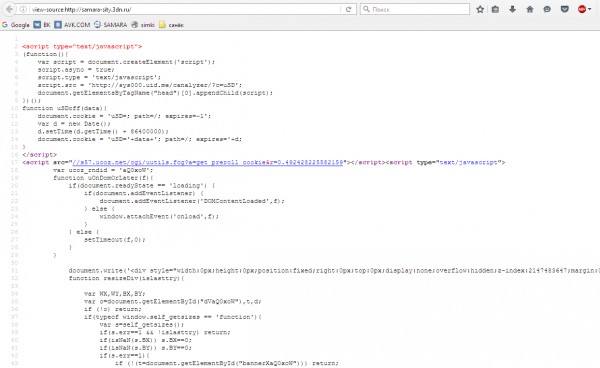Click the search magnifier icon

[366, 9]
